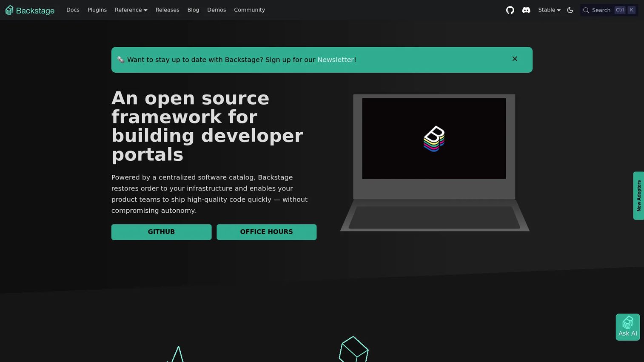The height and width of the screenshot is (362, 644).
Task: Click the rocket icon in the banner
Action: (121, 60)
